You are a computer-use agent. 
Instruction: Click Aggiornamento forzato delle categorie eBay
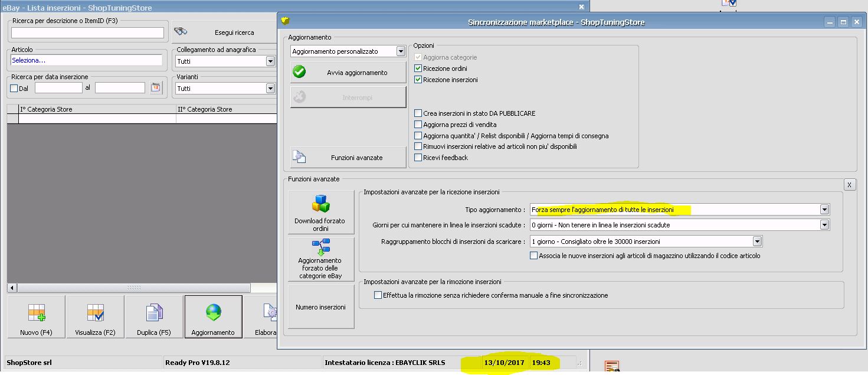[321, 259]
